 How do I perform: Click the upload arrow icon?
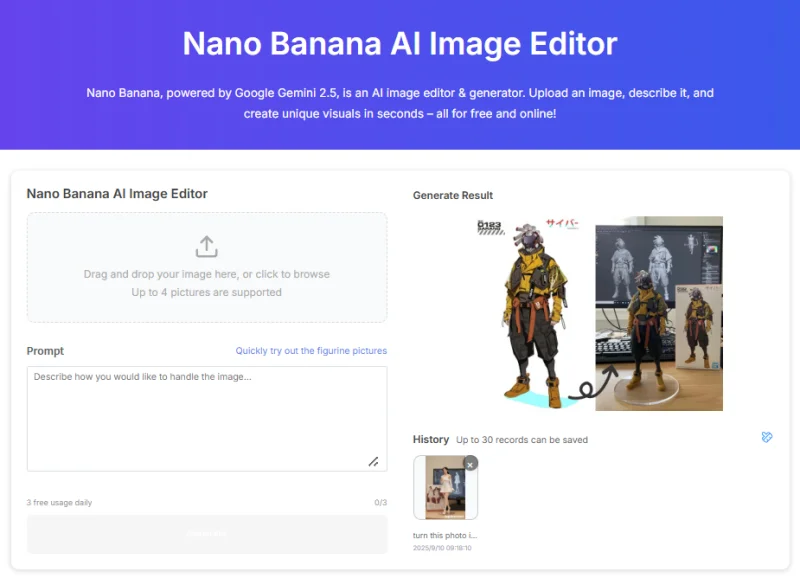pos(206,246)
